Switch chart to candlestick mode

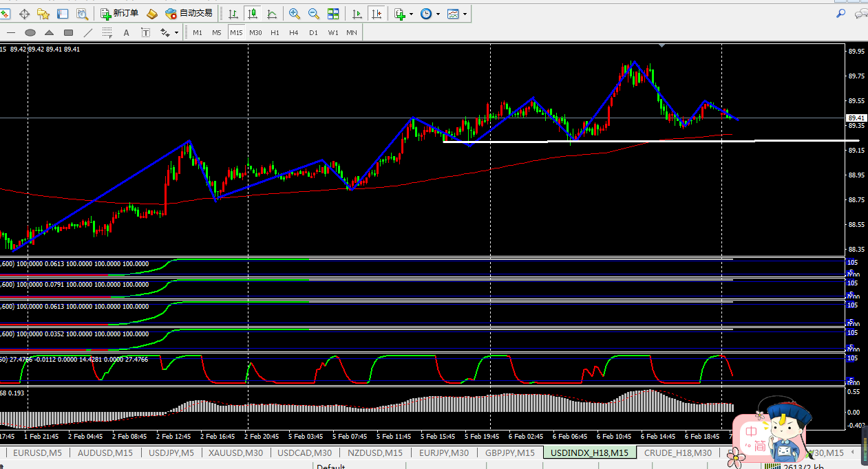253,14
